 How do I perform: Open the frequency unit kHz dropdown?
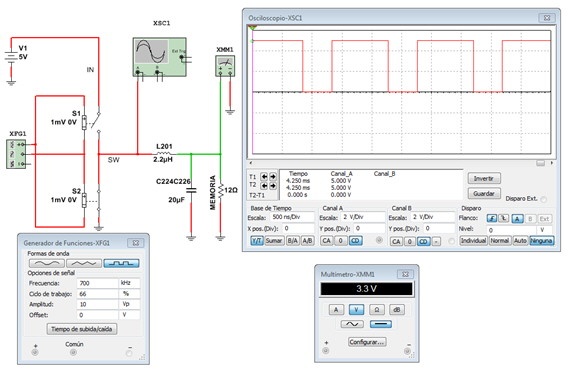coord(129,283)
